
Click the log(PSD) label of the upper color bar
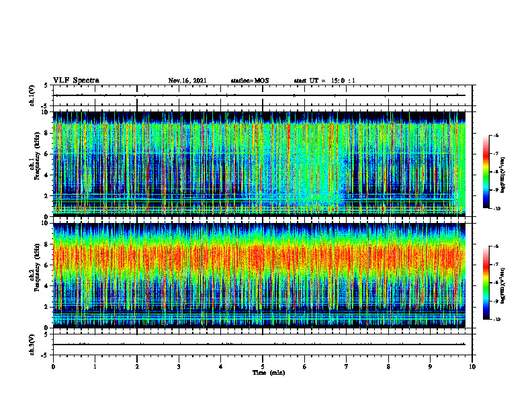pyautogui.click(x=503, y=175)
